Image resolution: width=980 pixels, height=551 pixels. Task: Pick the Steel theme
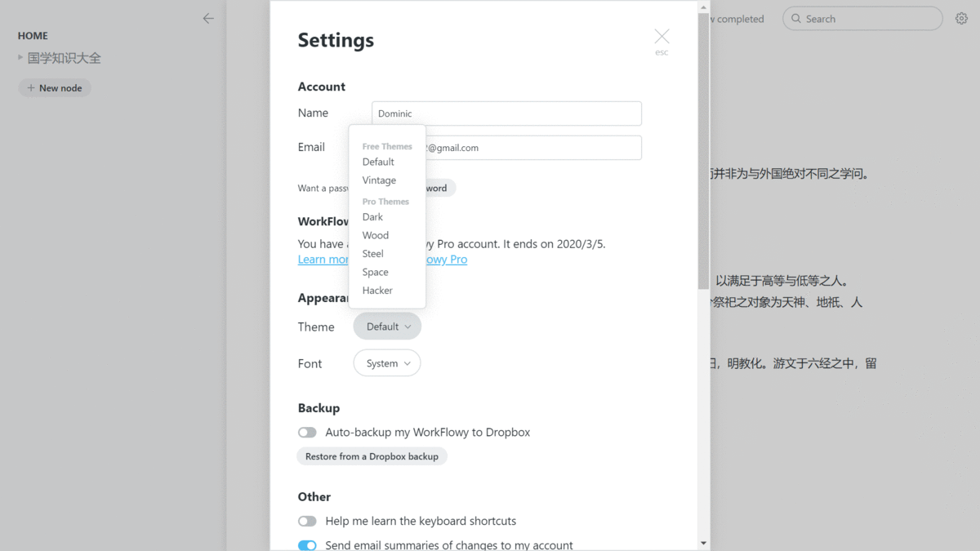point(372,253)
